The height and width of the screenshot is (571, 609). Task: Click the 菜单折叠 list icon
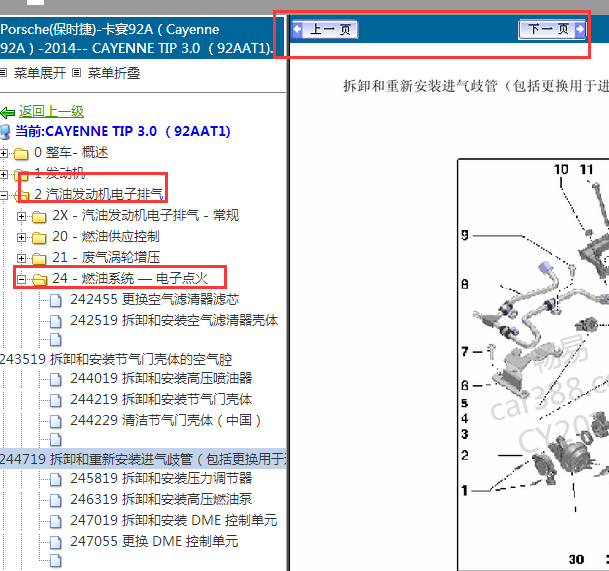coord(77,73)
